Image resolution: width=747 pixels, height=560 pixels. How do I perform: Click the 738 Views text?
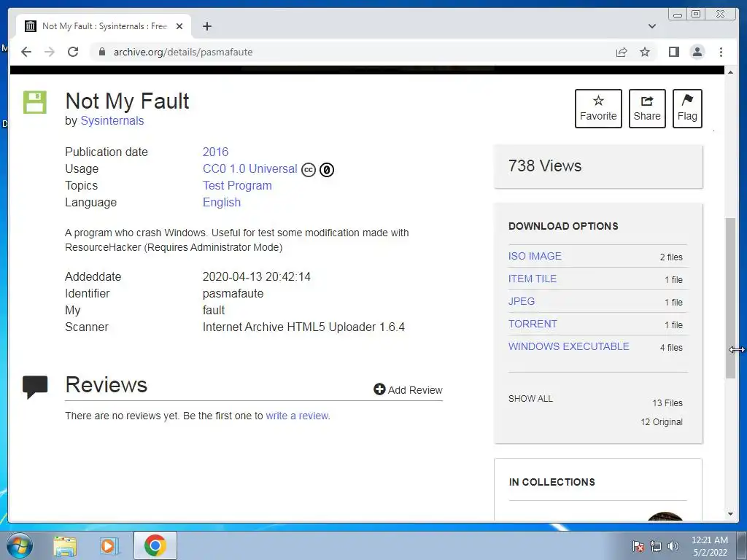pos(544,166)
